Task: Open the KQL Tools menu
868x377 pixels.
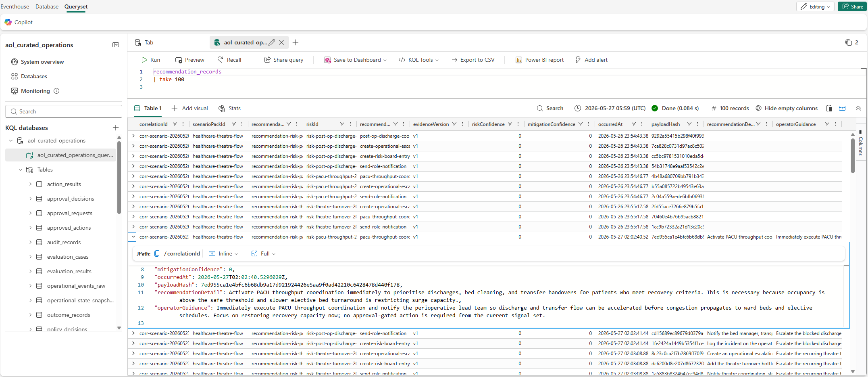Action: [418, 60]
